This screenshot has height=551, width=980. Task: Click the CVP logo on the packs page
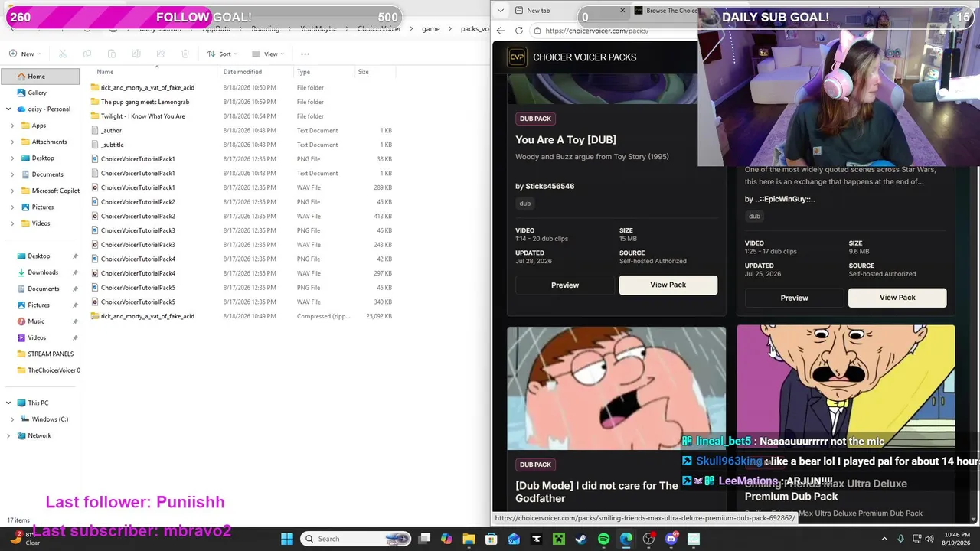517,57
